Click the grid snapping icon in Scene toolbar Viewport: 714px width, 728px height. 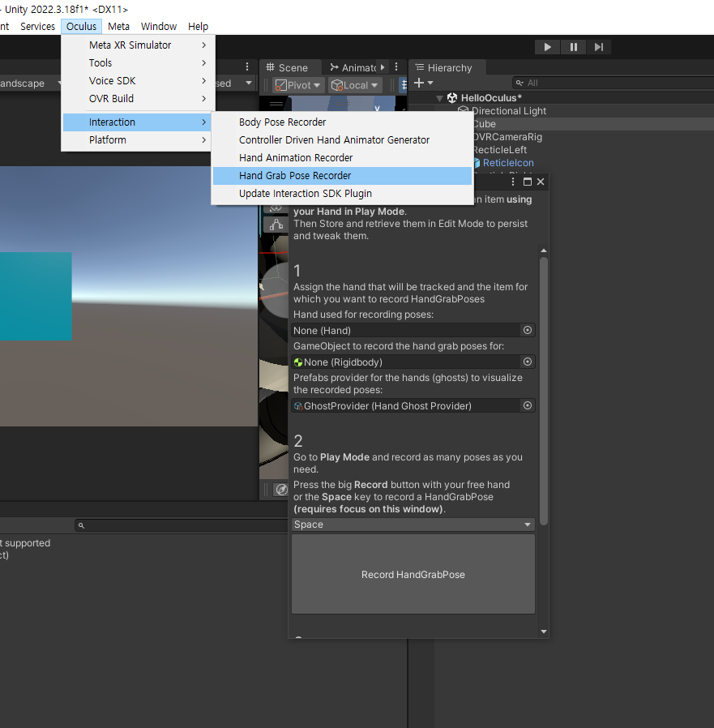coord(404,85)
